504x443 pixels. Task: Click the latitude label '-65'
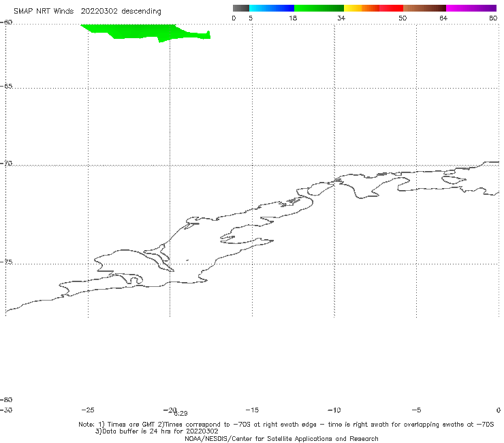pos(6,87)
